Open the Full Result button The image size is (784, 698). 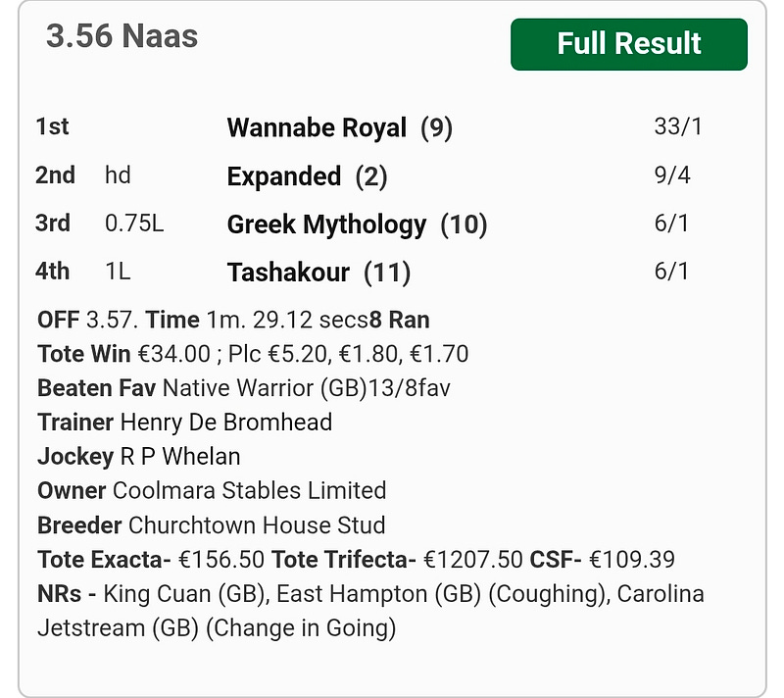pos(628,44)
